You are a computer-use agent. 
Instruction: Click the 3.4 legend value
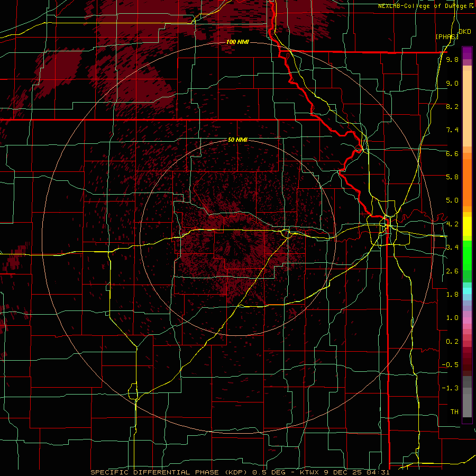pyautogui.click(x=452, y=248)
